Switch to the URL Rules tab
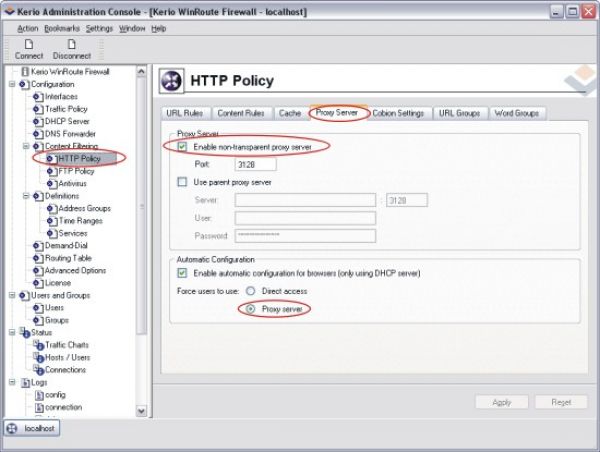The height and width of the screenshot is (452, 600). [185, 113]
